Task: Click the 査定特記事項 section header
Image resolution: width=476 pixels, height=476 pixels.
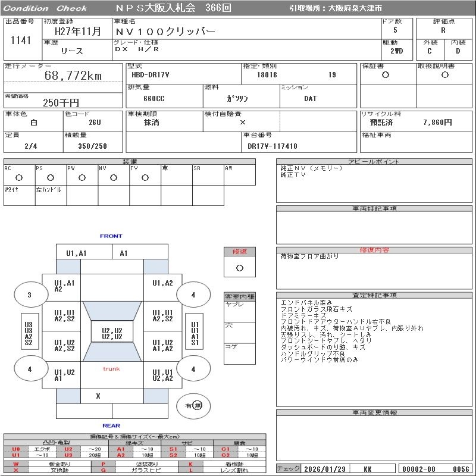Action: (374, 295)
